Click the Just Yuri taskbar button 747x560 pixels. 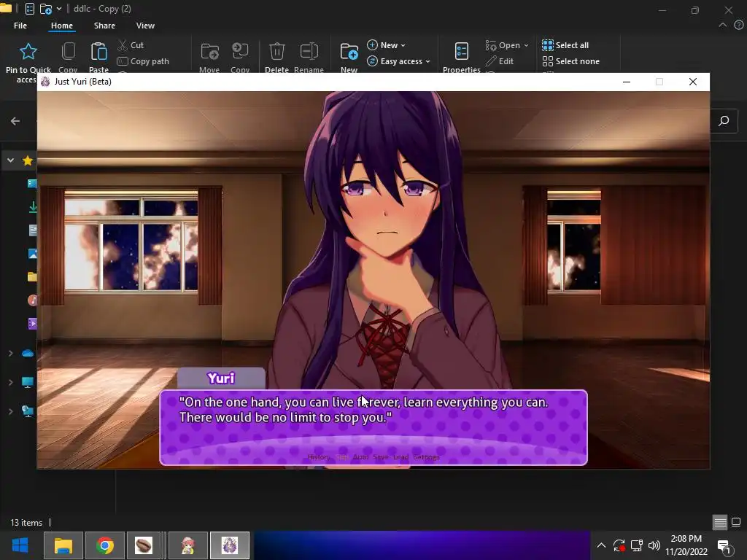pyautogui.click(x=230, y=545)
